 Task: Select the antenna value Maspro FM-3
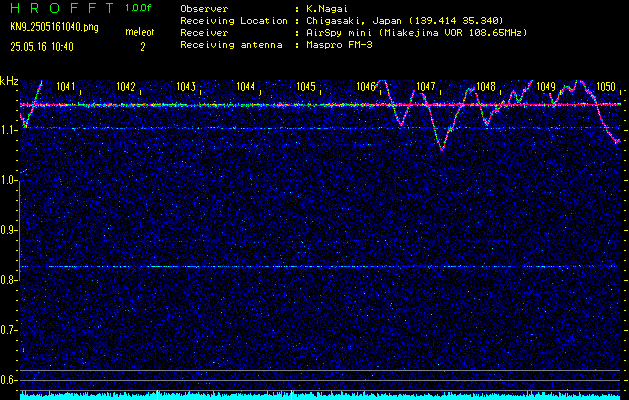coord(339,45)
